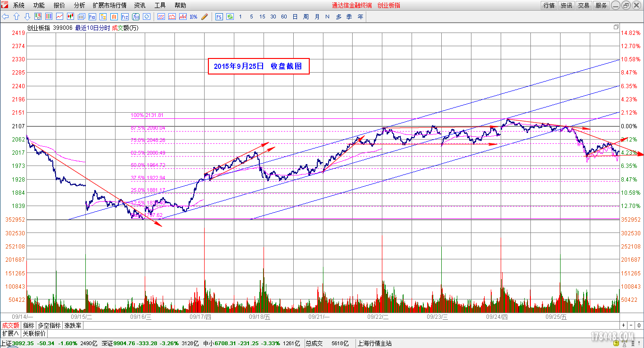The width and height of the screenshot is (644, 348).
Task: Open the 系统 menu
Action: [19, 5]
